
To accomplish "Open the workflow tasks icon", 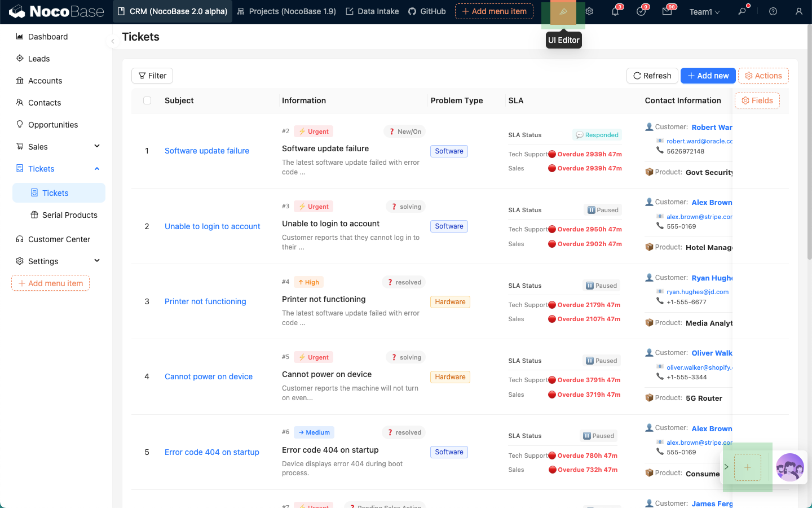I will pos(641,12).
